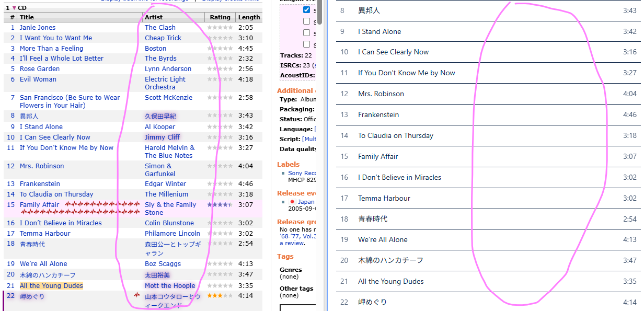Image resolution: width=644 pixels, height=311 pixels.
Task: Click star rating for Mrs. Robinson track
Action: [x=220, y=166]
